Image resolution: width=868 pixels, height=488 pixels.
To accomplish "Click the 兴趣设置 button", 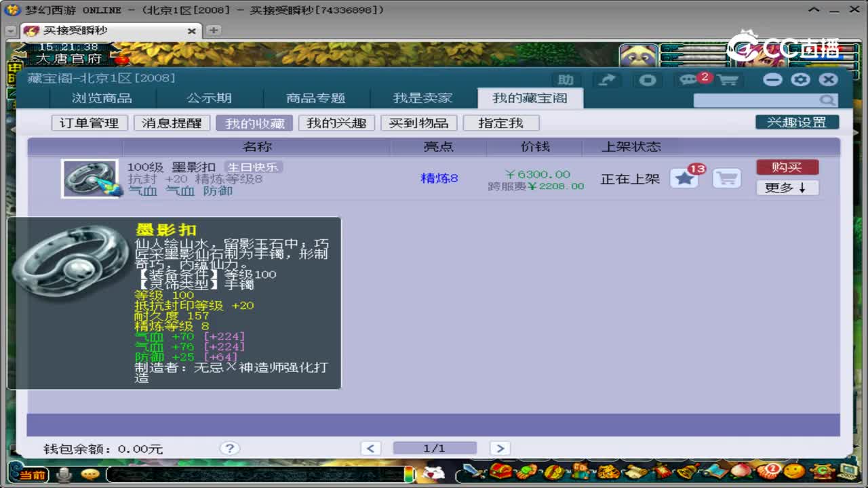I will [x=797, y=122].
